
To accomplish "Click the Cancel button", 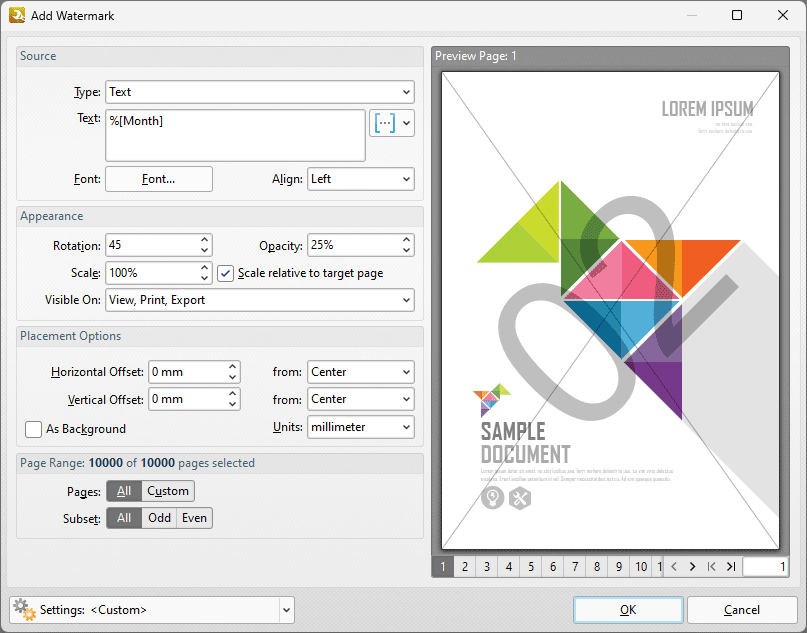I will click(742, 610).
